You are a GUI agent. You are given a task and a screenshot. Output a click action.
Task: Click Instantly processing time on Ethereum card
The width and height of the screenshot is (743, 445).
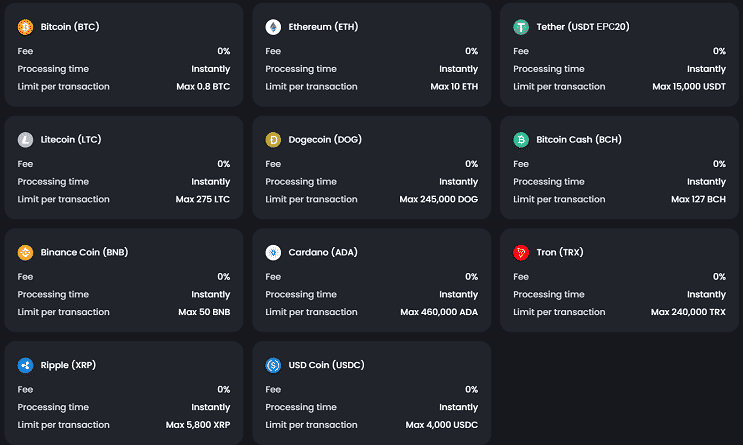tap(459, 69)
